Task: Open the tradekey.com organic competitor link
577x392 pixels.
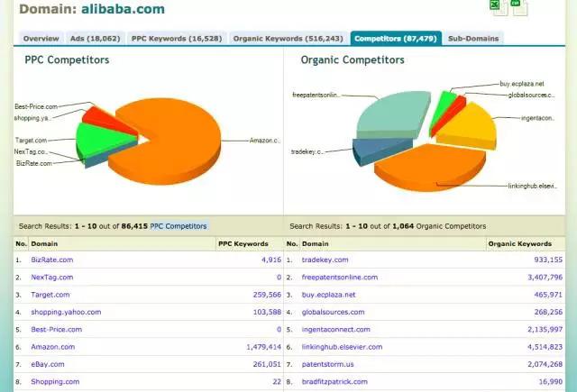Action: [325, 260]
